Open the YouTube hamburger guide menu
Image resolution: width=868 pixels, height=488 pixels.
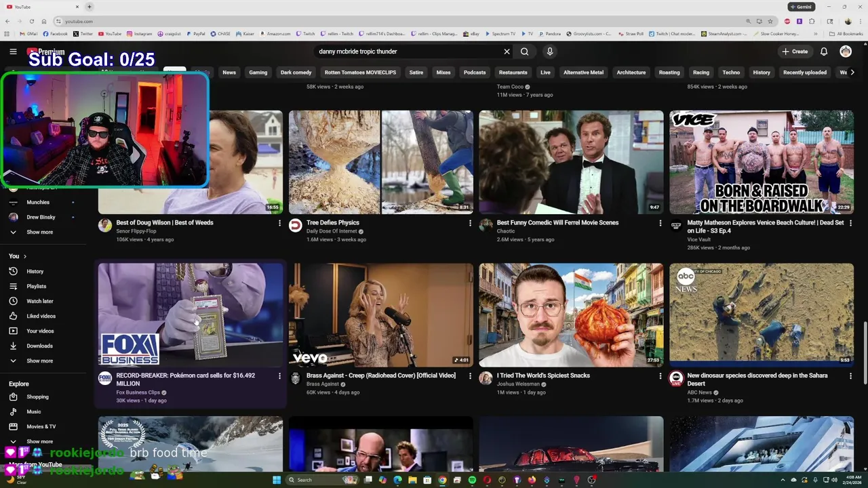pos(13,52)
